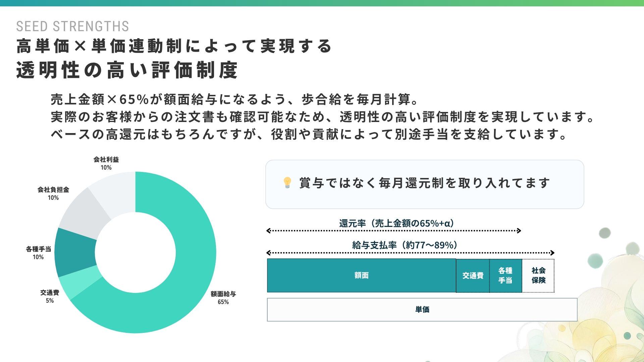
Task: Select the dotted 社会保険 block
Action: (538, 276)
